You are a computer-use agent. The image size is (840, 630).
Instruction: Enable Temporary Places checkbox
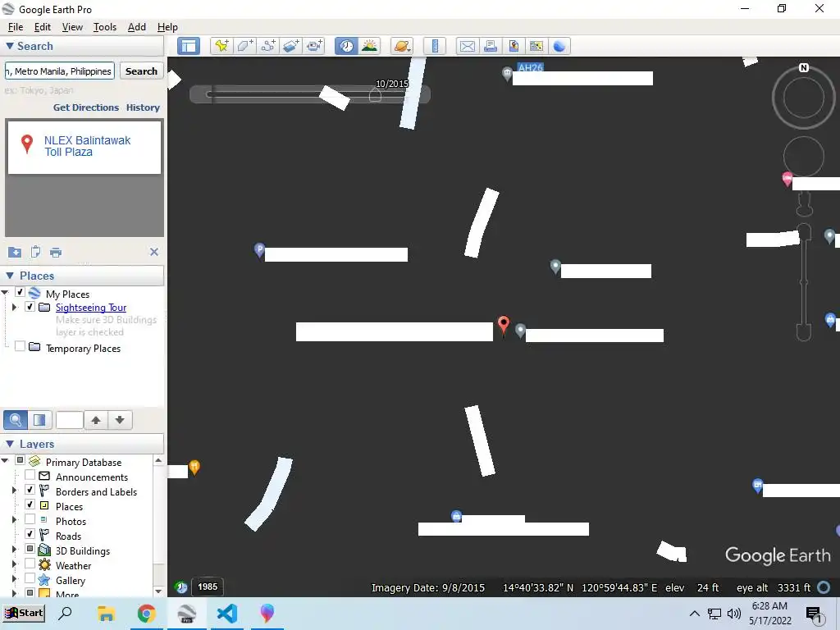tap(20, 347)
